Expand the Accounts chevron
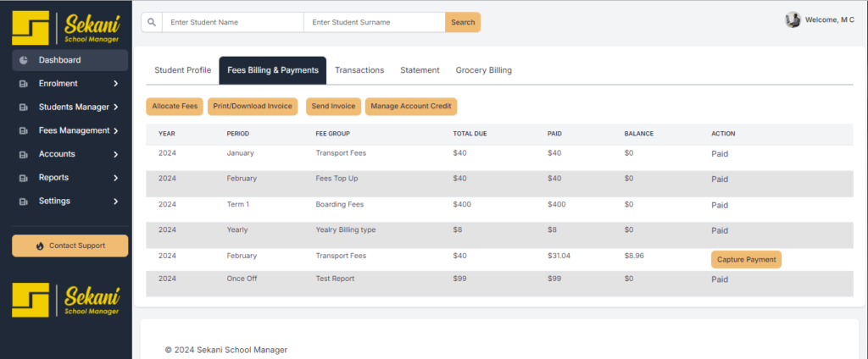This screenshot has height=359, width=868. [115, 154]
